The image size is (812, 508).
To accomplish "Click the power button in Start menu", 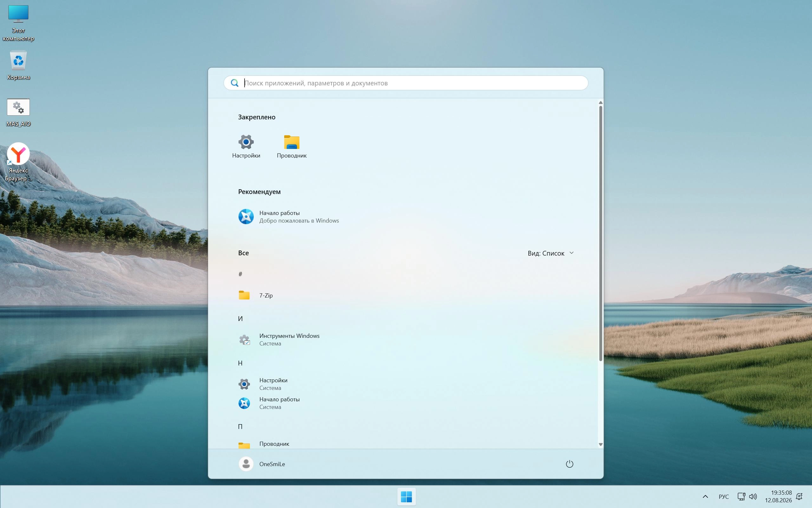I will click(569, 464).
